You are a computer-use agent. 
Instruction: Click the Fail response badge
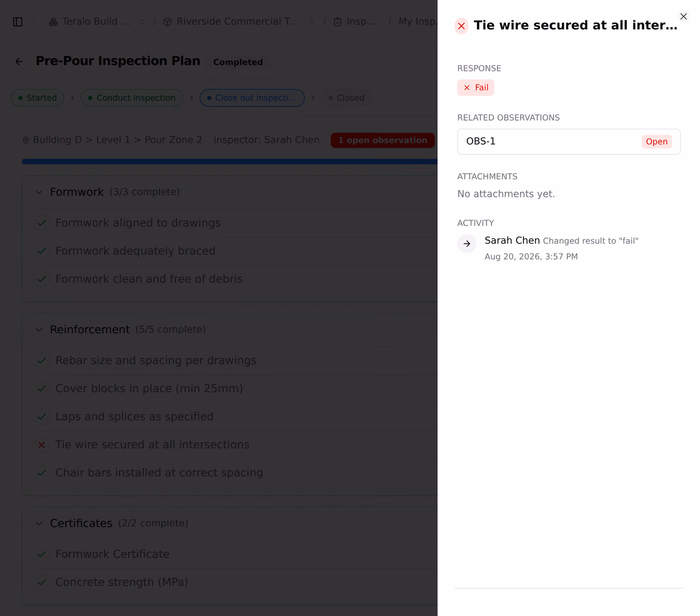point(476,88)
